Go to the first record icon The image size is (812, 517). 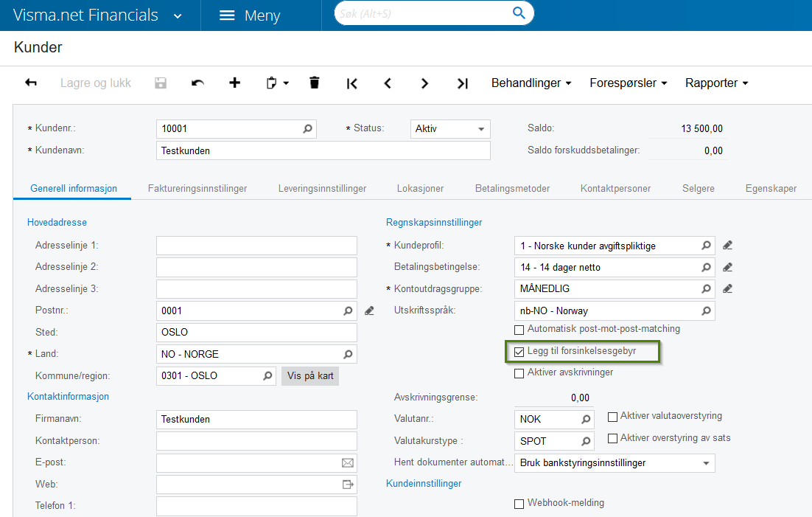point(351,83)
